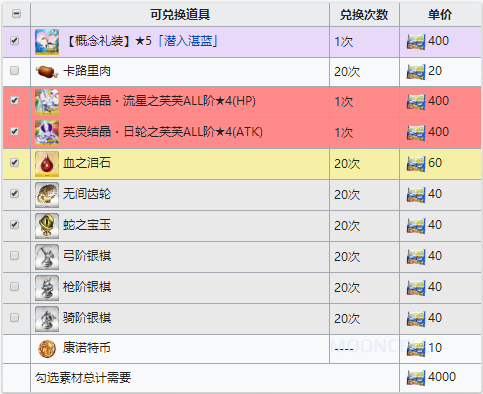Click the 蛇之宝玉 item name
This screenshot has height=394, width=483.
tap(87, 225)
